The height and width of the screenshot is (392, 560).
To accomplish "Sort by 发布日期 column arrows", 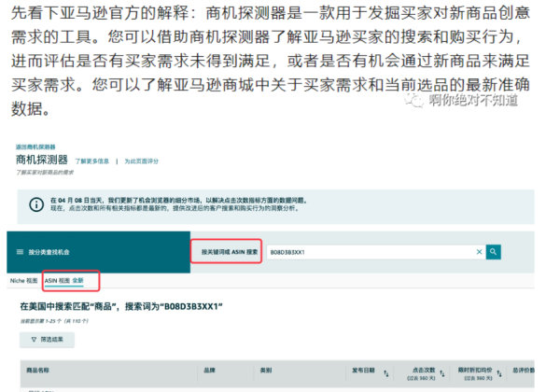I will (x=386, y=373).
